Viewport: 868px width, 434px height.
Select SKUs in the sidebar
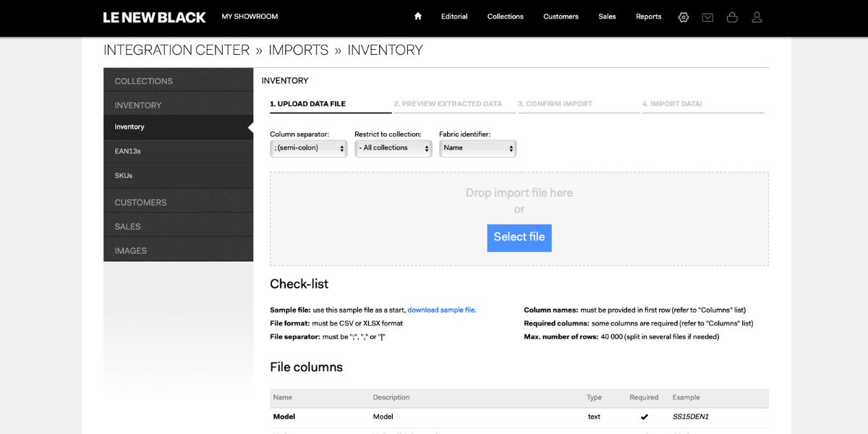pos(178,176)
